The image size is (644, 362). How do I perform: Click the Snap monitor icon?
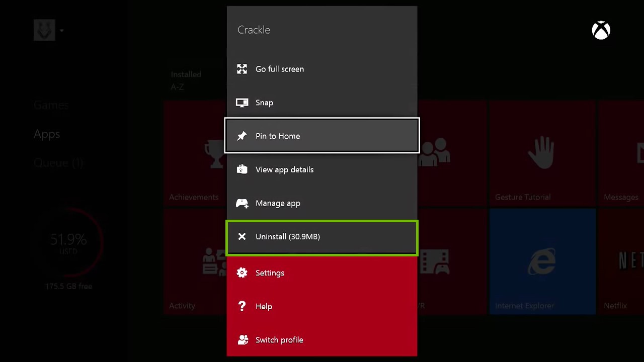242,103
